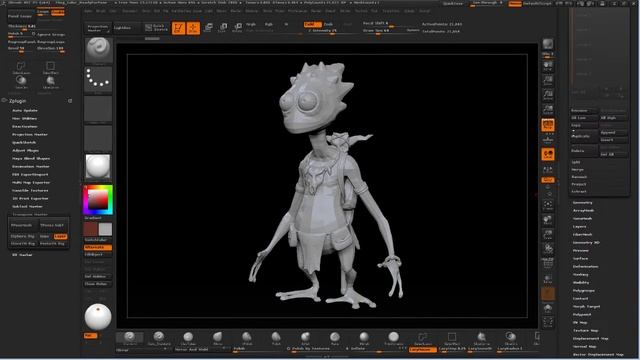Image resolution: width=640 pixels, height=360 pixels.
Task: Choose SelectLasso brush icon in left panel
Action: pyautogui.click(x=21, y=67)
